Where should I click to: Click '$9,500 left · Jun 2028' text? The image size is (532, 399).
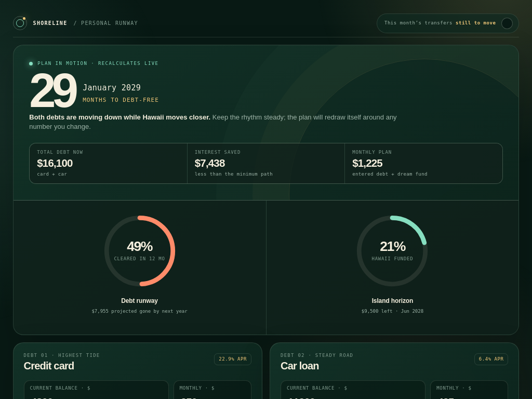point(392,311)
